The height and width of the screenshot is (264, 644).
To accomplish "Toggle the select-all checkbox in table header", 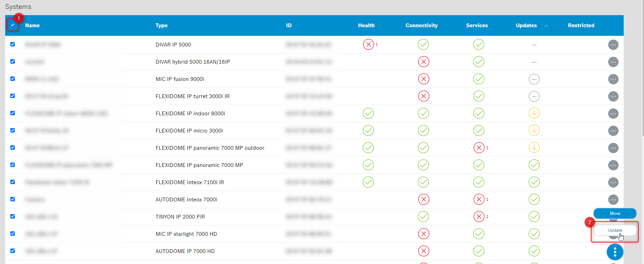I will [x=13, y=25].
